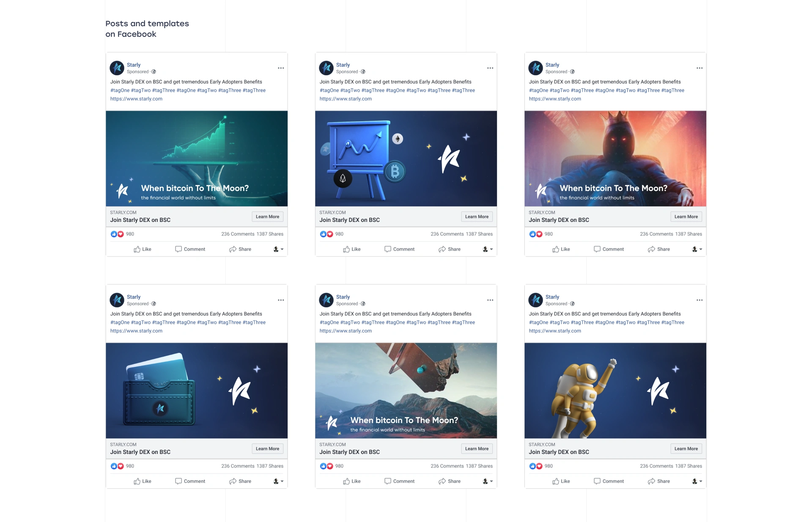
Task: Click Comment on the whiteboard chart post
Action: click(399, 249)
